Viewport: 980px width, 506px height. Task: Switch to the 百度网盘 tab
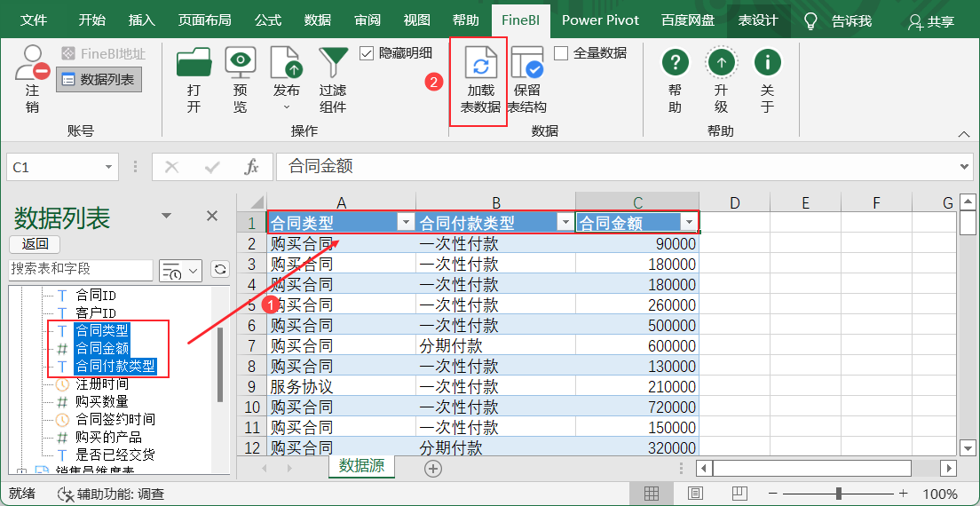click(687, 20)
